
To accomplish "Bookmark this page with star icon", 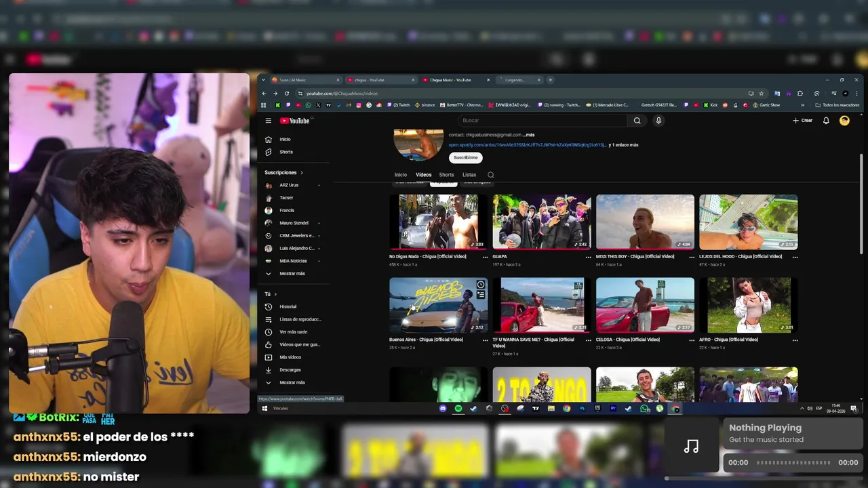I will tap(761, 94).
